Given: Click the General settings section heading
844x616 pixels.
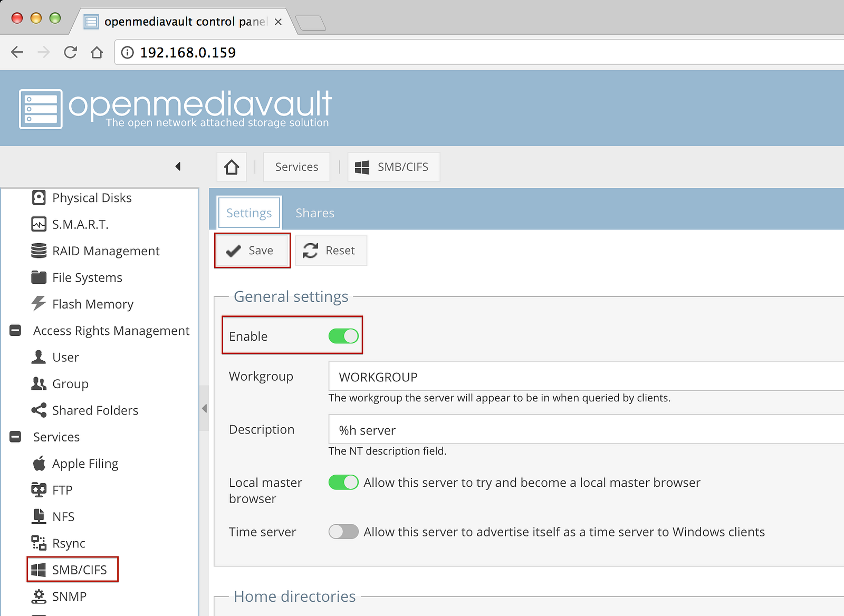Looking at the screenshot, I should coord(291,296).
